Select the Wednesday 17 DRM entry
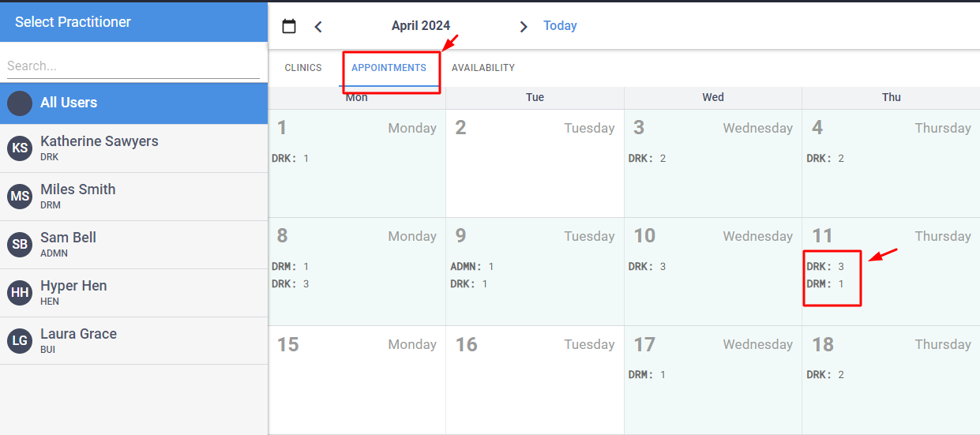Screen dimensions: 980x435 point(647,375)
